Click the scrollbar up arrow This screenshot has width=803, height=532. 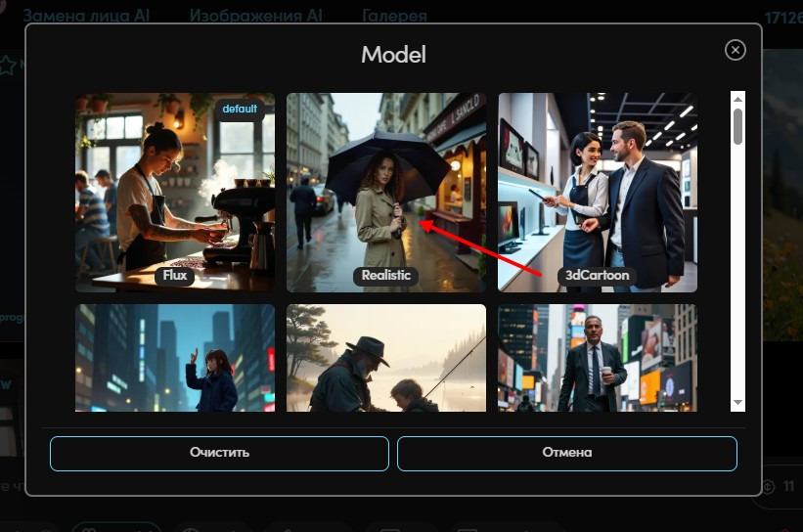(x=737, y=99)
